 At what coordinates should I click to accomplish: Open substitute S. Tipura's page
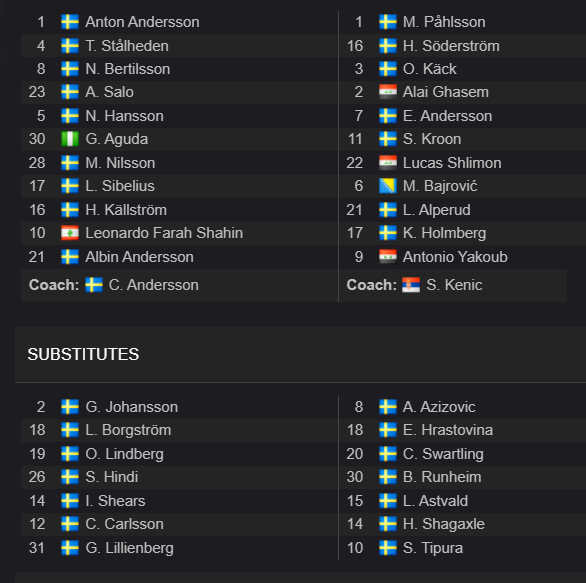click(433, 548)
